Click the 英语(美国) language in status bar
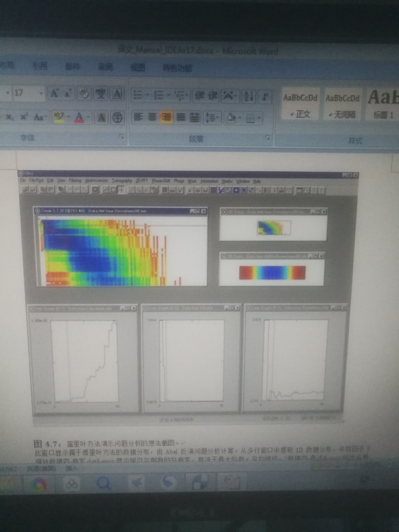 click(42, 469)
